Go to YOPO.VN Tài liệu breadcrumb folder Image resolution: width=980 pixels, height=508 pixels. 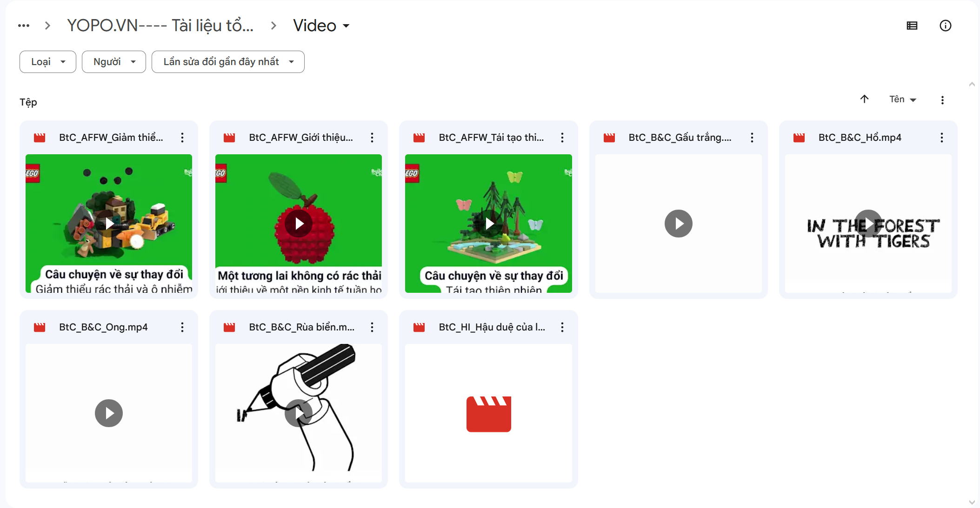click(x=160, y=26)
